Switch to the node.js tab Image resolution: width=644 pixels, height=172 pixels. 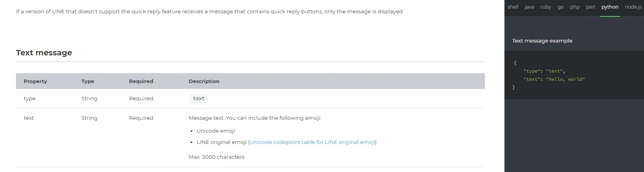coord(633,7)
